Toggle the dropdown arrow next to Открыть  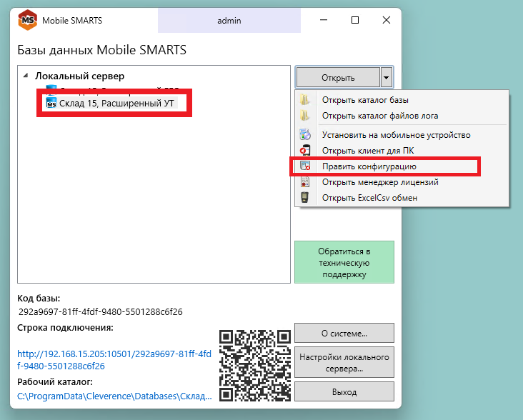[x=386, y=77]
